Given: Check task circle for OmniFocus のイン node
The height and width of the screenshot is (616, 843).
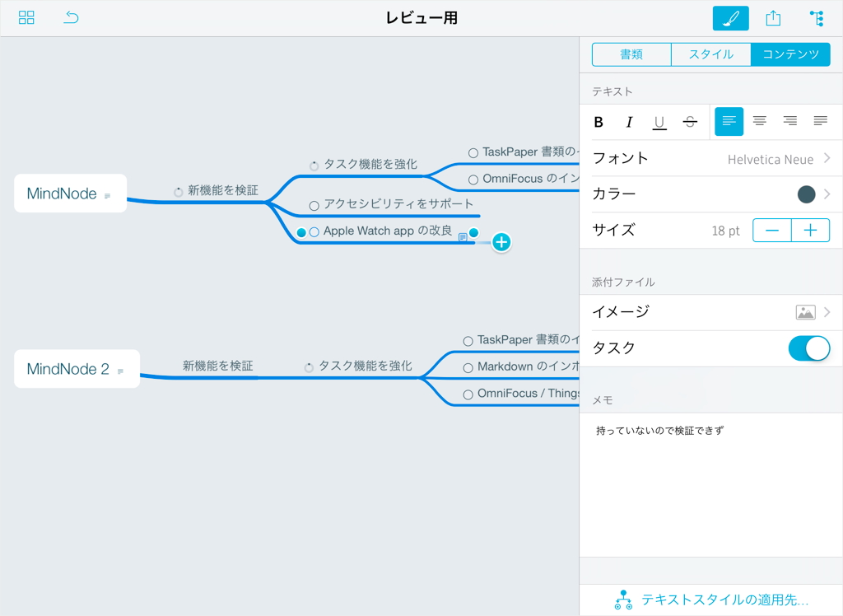Looking at the screenshot, I should click(473, 180).
